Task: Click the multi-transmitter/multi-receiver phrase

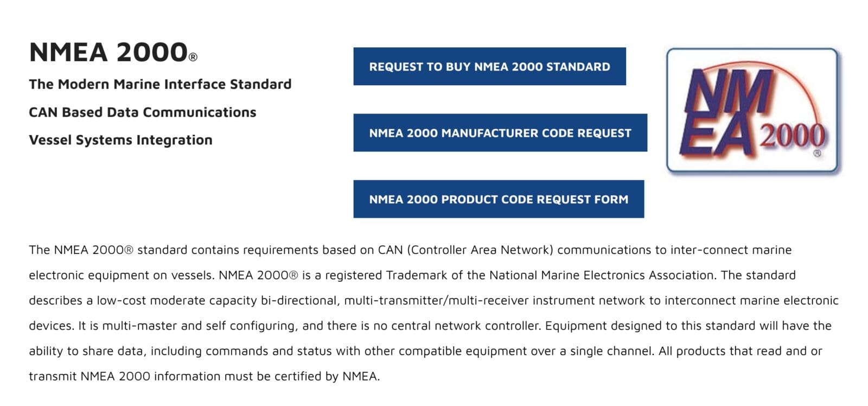Action: pos(436,300)
